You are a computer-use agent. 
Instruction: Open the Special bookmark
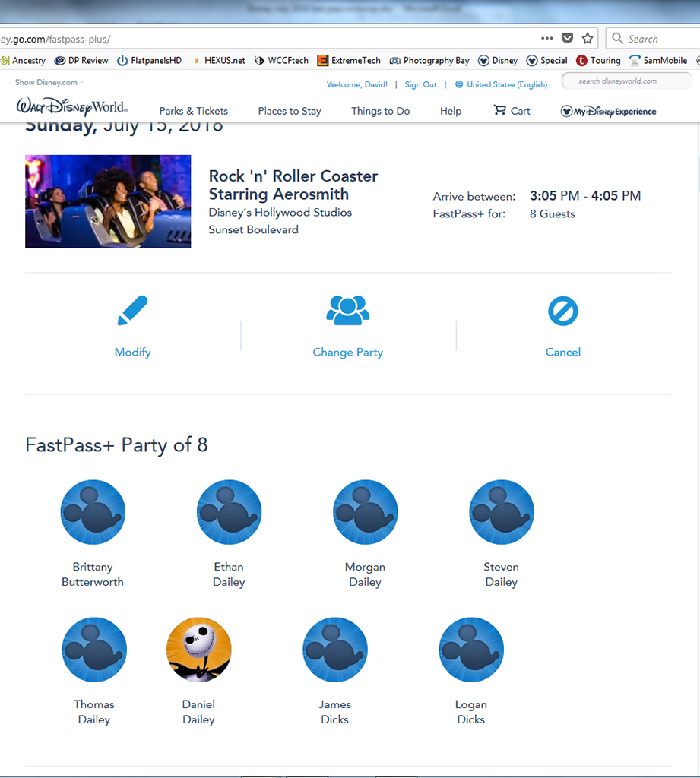click(x=546, y=61)
